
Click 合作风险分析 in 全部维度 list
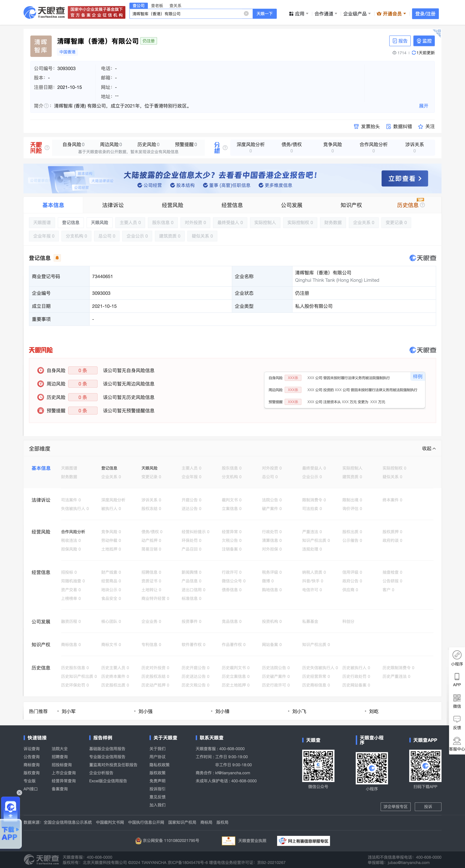click(73, 531)
